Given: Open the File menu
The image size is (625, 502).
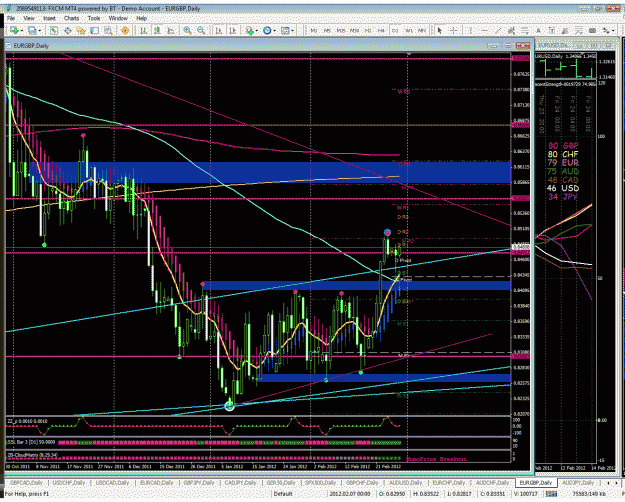Looking at the screenshot, I should pos(11,18).
